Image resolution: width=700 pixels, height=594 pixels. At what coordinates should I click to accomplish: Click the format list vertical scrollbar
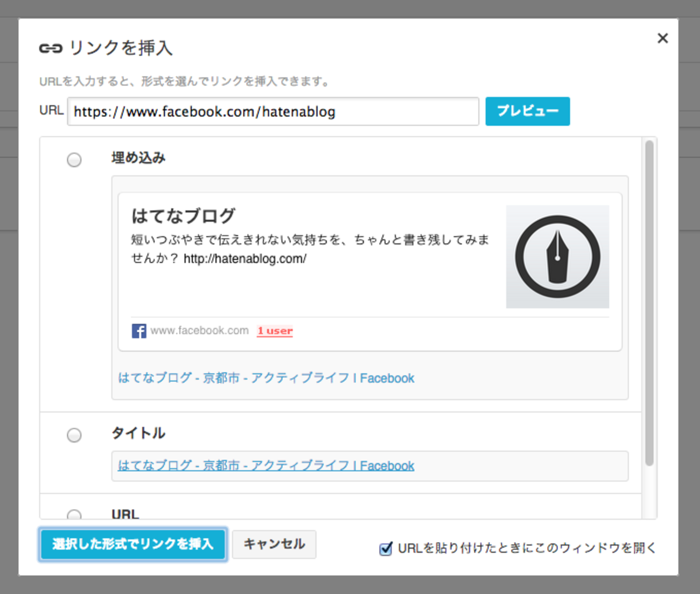pos(649,303)
